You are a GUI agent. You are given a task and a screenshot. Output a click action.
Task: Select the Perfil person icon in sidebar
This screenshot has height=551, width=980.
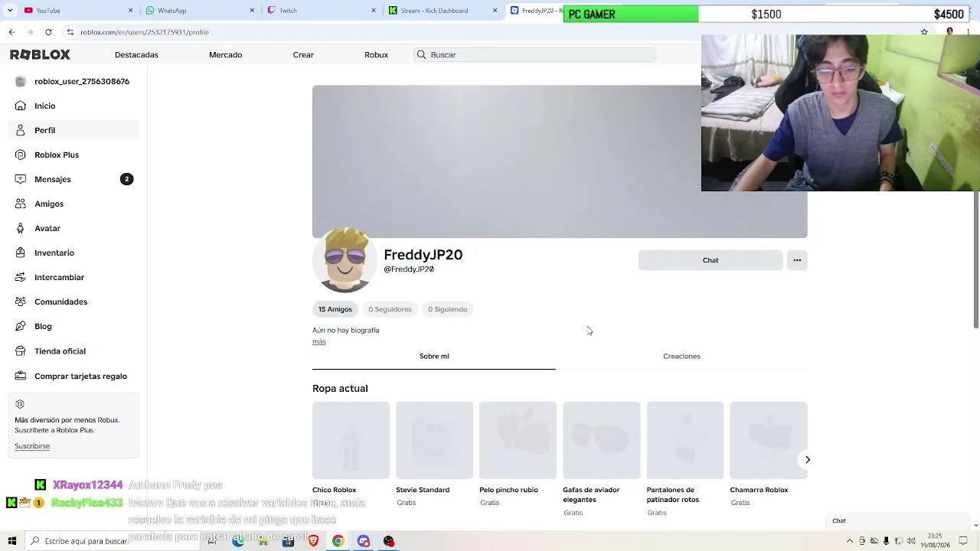[21, 130]
